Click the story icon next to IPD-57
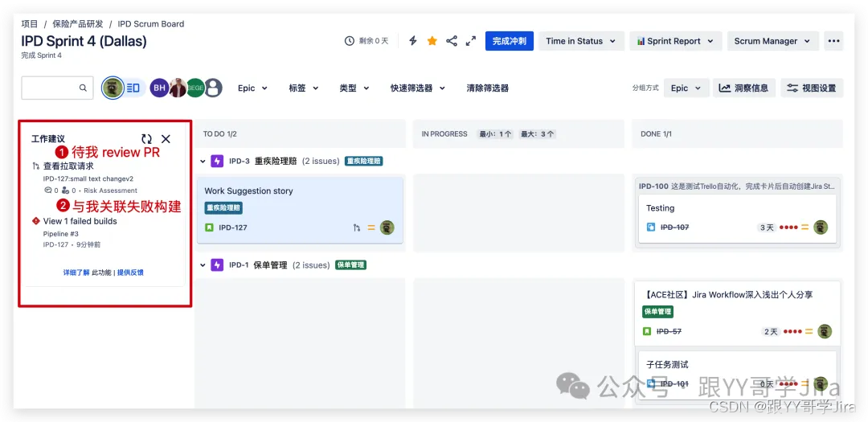This screenshot has height=422, width=868. (646, 331)
